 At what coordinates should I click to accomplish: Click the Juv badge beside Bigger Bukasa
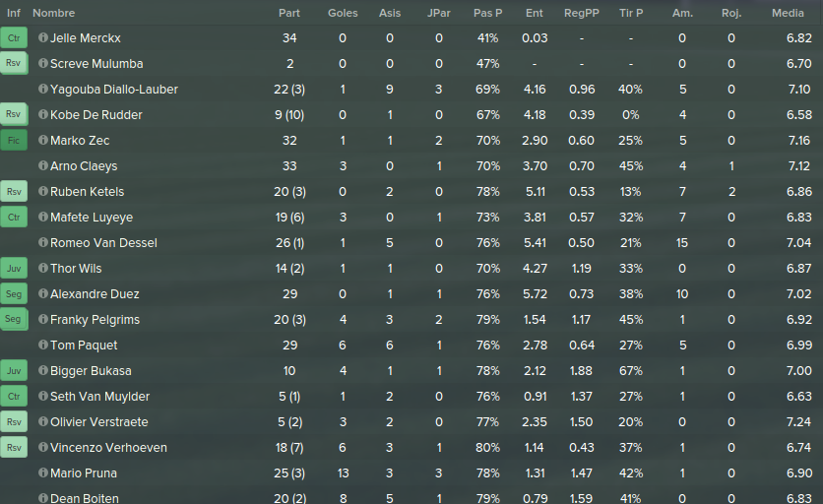tap(14, 371)
